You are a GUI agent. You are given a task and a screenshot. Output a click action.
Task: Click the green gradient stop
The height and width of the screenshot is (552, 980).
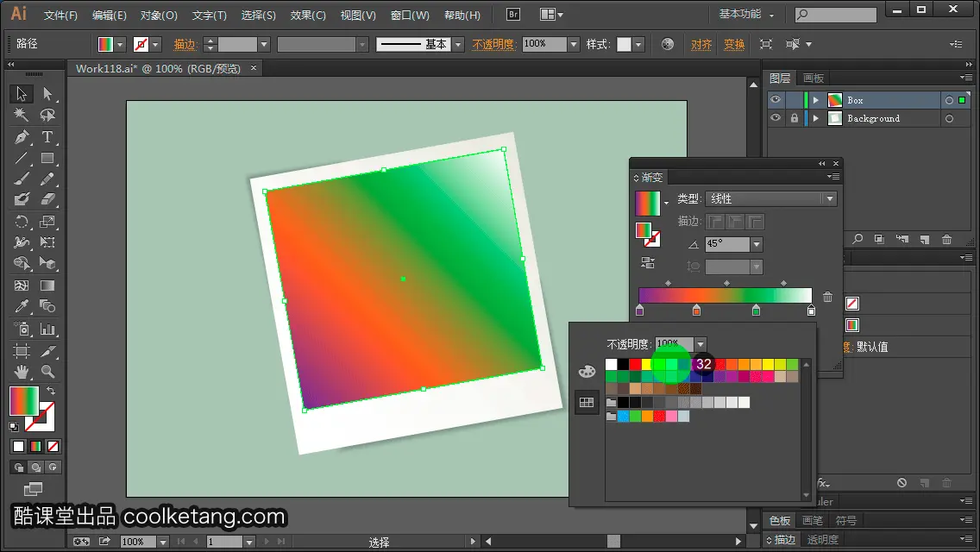756,310
